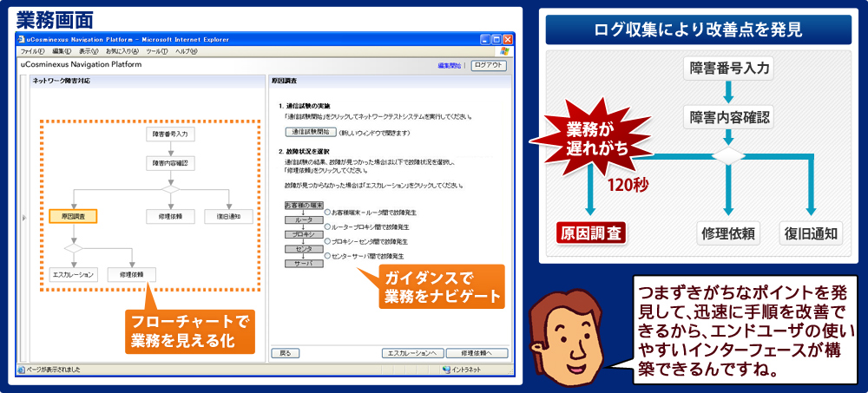Expand the collapsed left sidebar arrow handle
868x393 pixels.
pyautogui.click(x=23, y=218)
